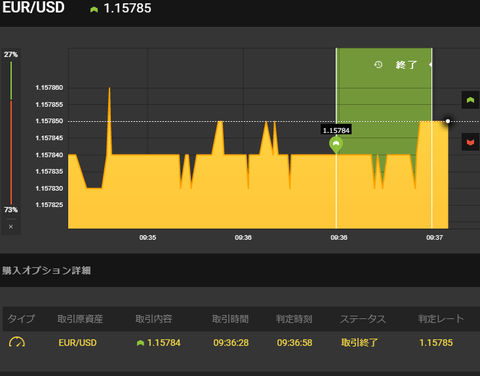480x376 pixels.
Task: Click the EUR/USD title at the top
Action: pyautogui.click(x=33, y=8)
